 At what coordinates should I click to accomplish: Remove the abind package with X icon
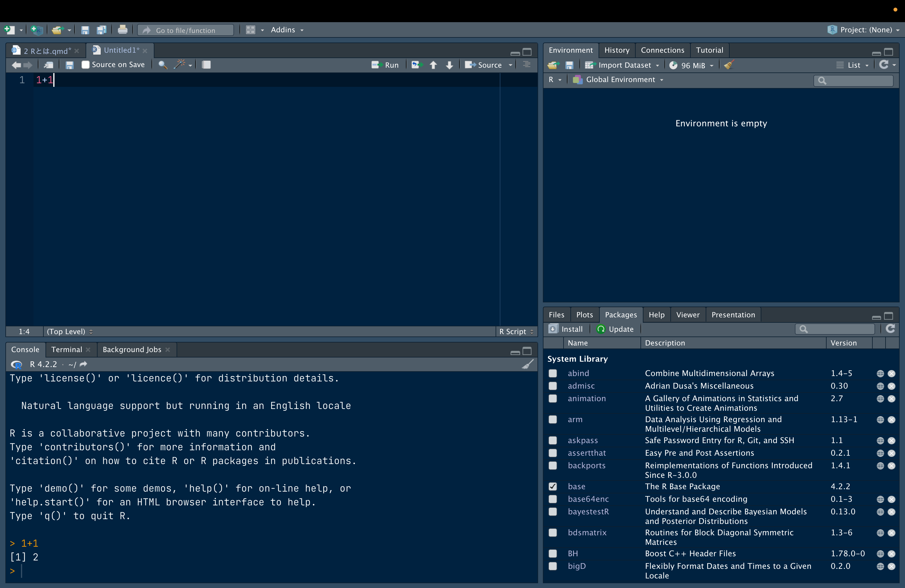click(891, 374)
